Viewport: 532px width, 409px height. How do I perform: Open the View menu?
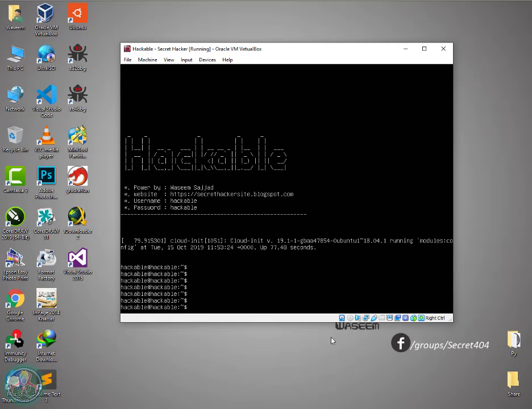[169, 60]
